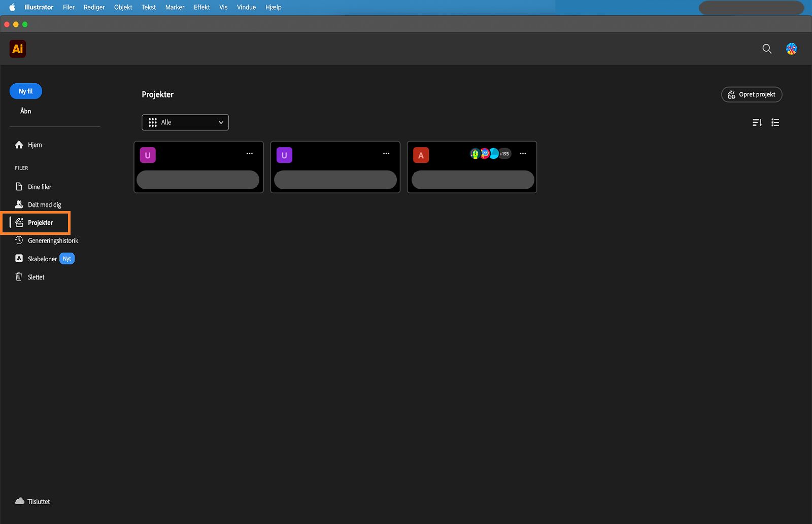This screenshot has width=812, height=524.
Task: Open the user profile avatar menu
Action: coord(791,49)
